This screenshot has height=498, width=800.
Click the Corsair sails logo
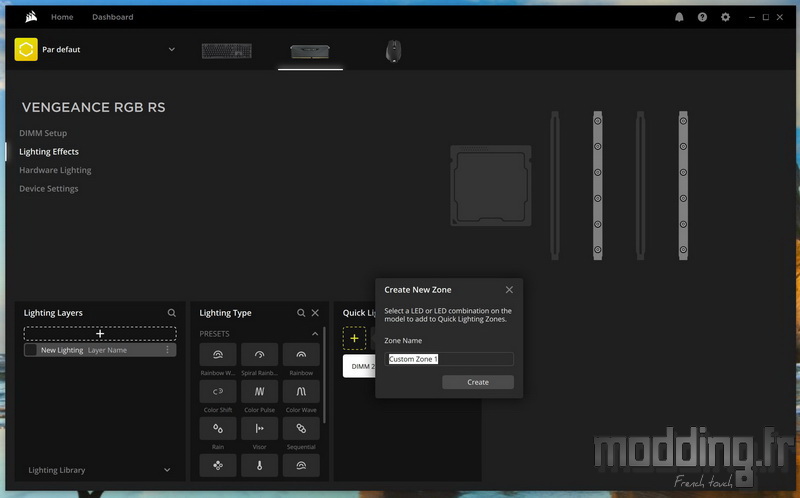click(31, 17)
